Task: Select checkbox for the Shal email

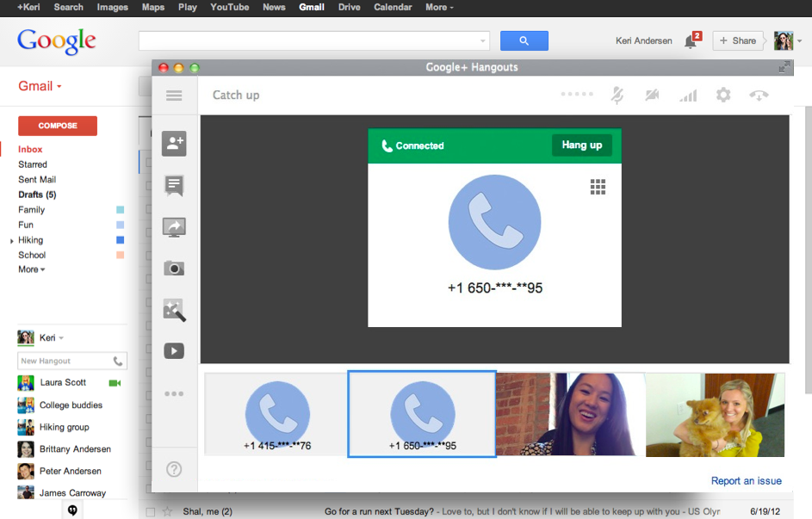Action: [151, 512]
